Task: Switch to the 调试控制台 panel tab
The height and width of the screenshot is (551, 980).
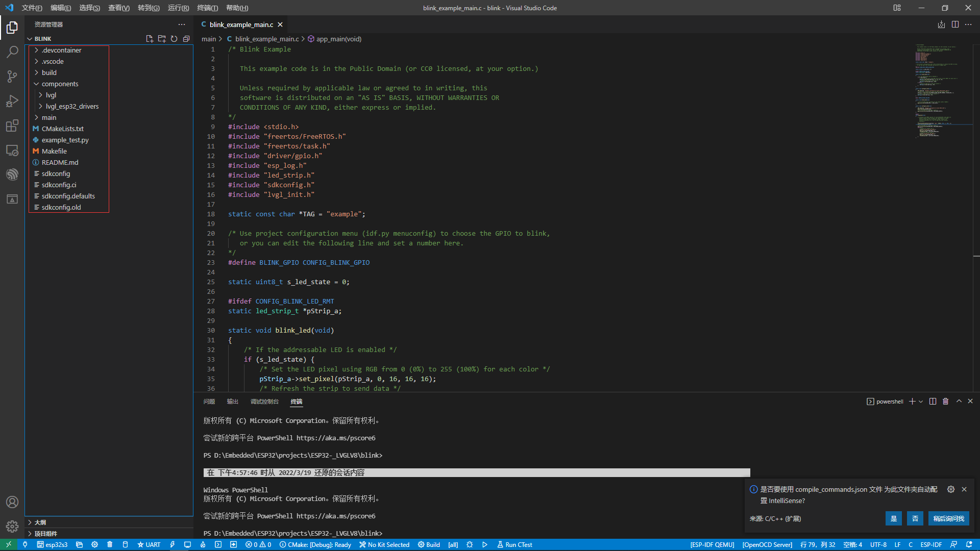Action: pyautogui.click(x=264, y=402)
